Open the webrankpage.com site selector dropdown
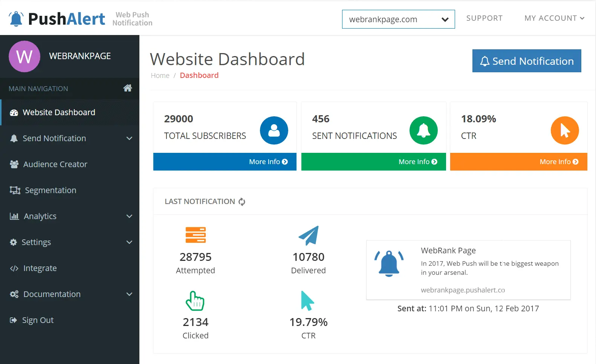 tap(398, 19)
